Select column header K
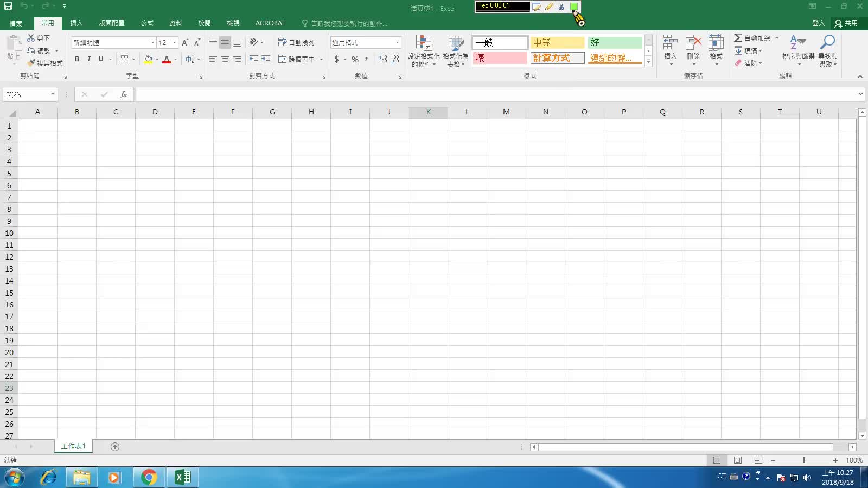 coord(429,112)
